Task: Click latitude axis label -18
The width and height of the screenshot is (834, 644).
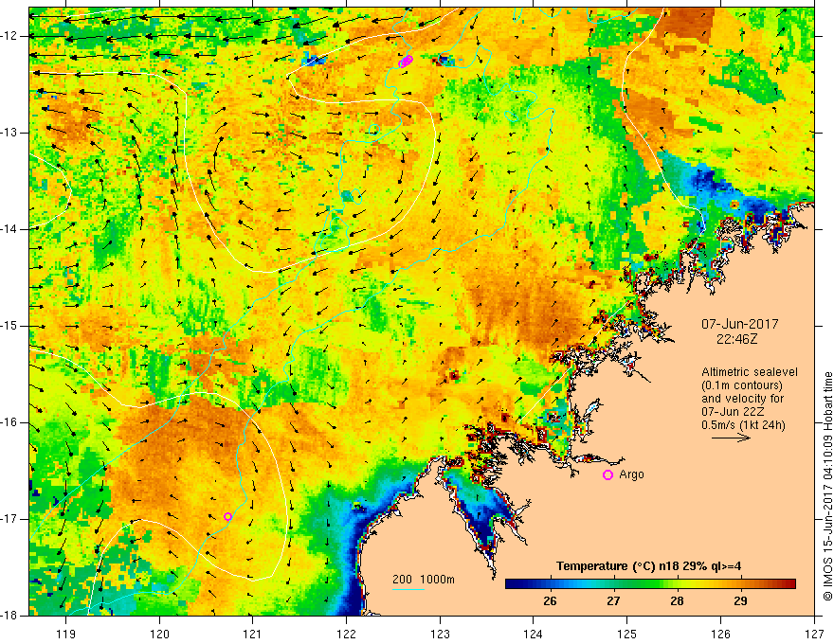Action: [x=10, y=616]
